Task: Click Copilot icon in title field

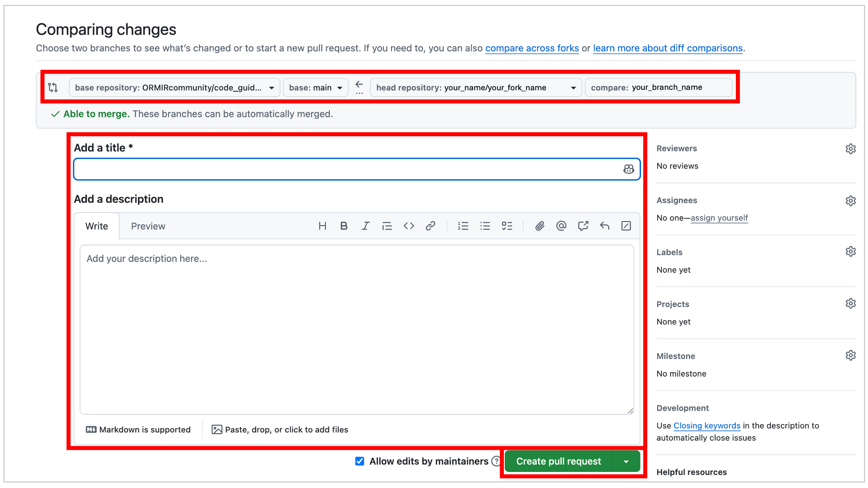Action: 628,169
